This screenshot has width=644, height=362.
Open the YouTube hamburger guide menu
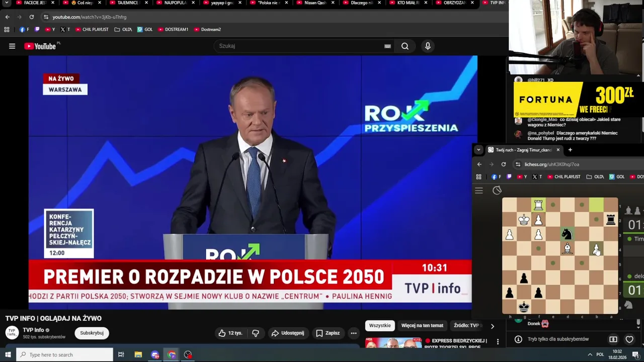12,46
